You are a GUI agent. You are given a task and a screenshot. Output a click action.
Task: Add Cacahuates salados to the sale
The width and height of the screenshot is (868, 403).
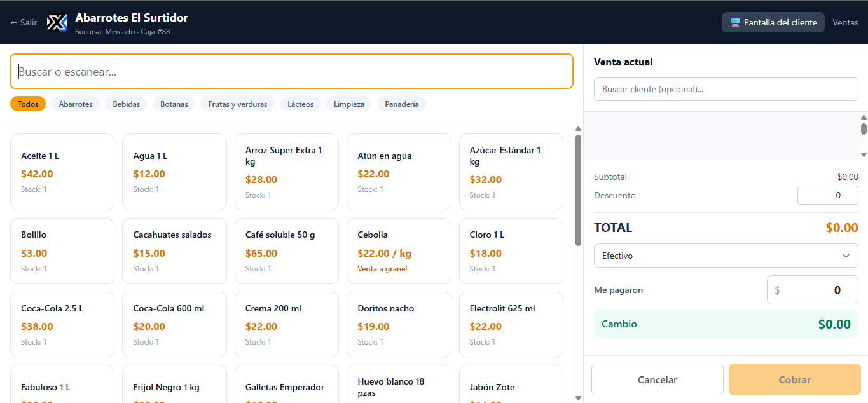[x=174, y=251]
